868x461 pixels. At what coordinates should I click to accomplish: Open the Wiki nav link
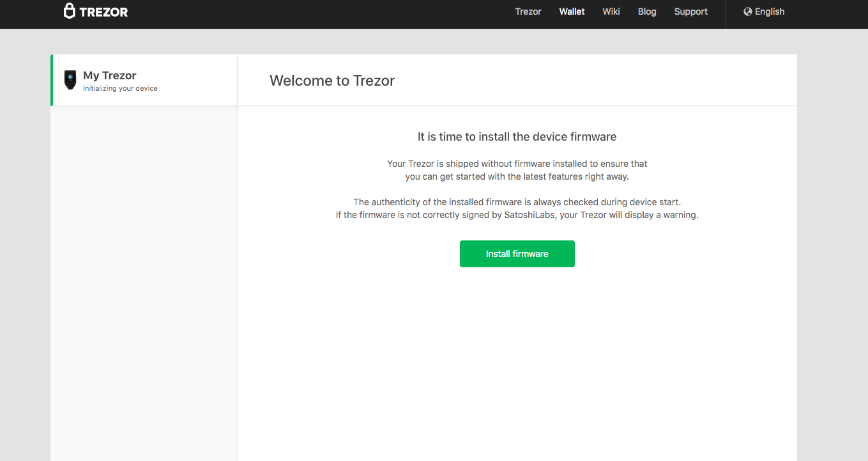(611, 12)
